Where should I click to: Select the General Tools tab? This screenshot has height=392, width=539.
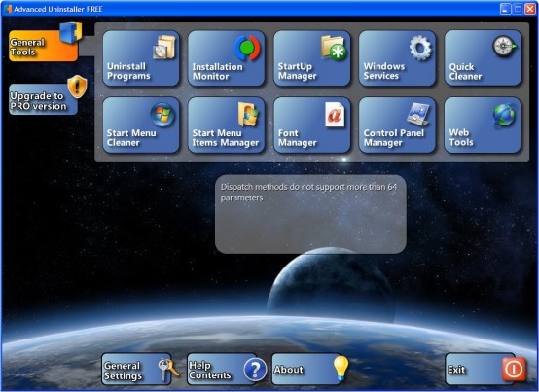click(x=44, y=46)
